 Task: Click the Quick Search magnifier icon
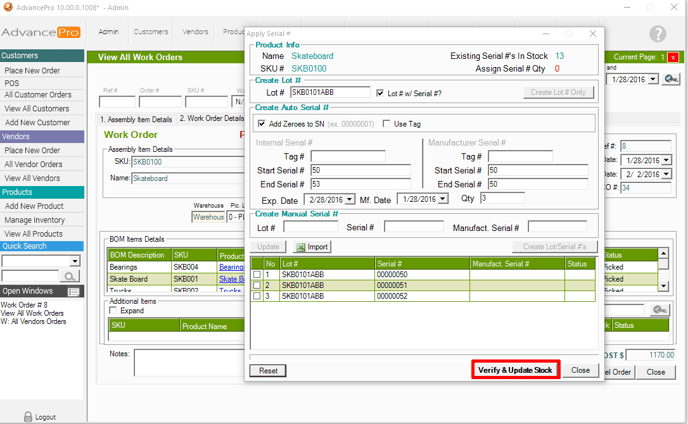[x=70, y=276]
